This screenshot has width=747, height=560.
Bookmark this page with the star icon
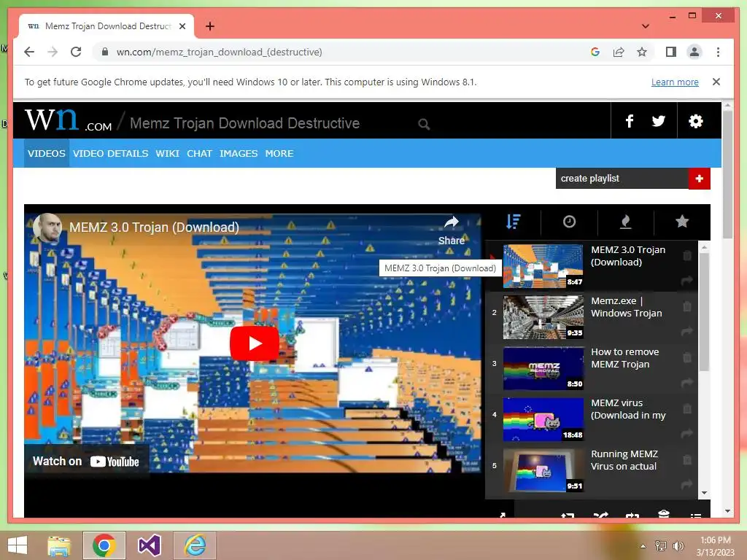pos(642,52)
